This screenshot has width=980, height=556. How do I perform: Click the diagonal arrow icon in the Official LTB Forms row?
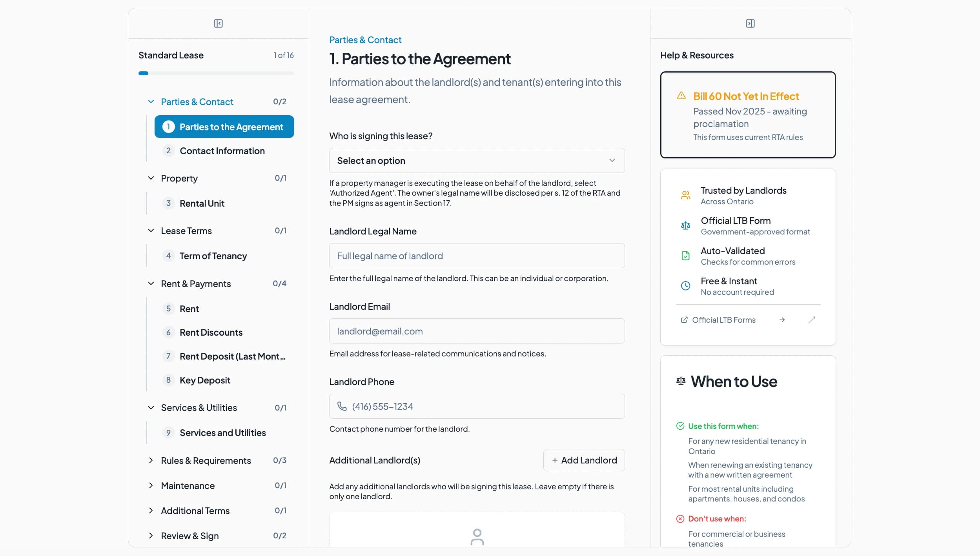[812, 320]
